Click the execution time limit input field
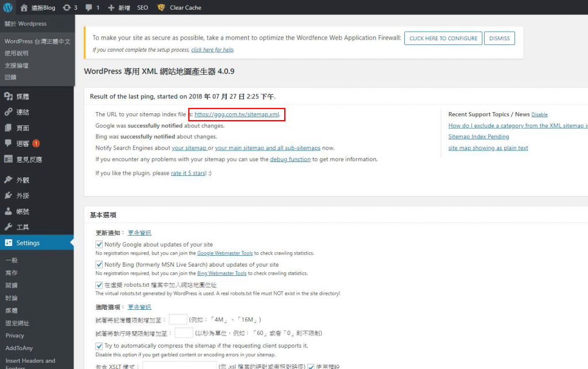Viewport: 588px width, 369px height. (184, 333)
